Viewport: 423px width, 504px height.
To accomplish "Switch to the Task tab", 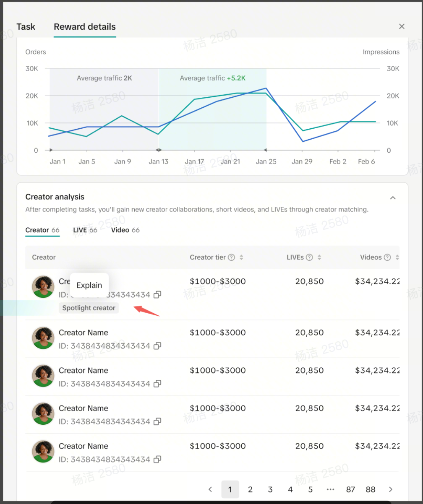I will click(26, 26).
